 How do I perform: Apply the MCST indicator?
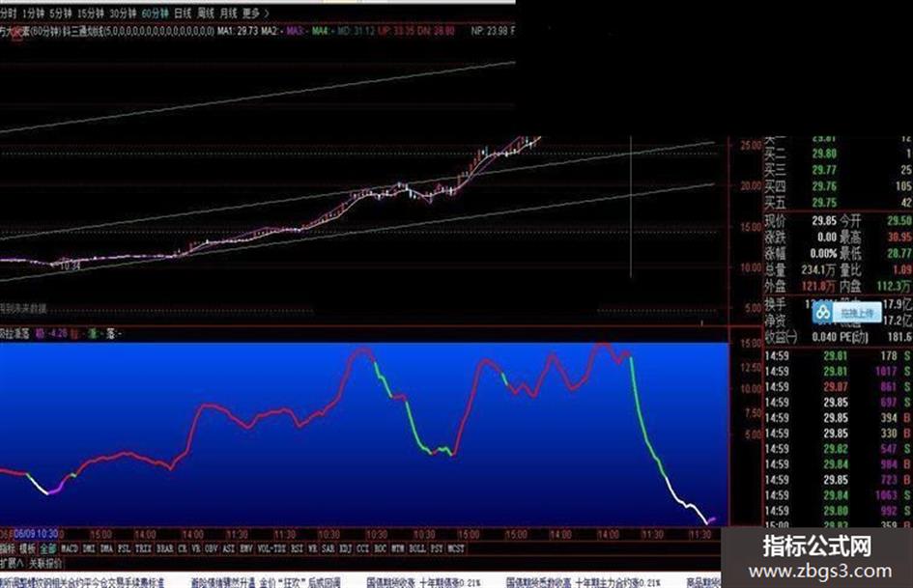click(x=456, y=548)
